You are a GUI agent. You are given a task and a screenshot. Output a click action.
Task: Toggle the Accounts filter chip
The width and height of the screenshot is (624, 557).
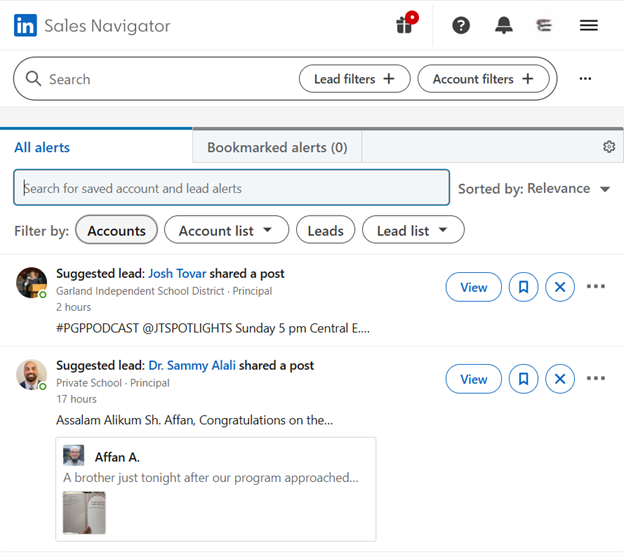click(x=116, y=230)
